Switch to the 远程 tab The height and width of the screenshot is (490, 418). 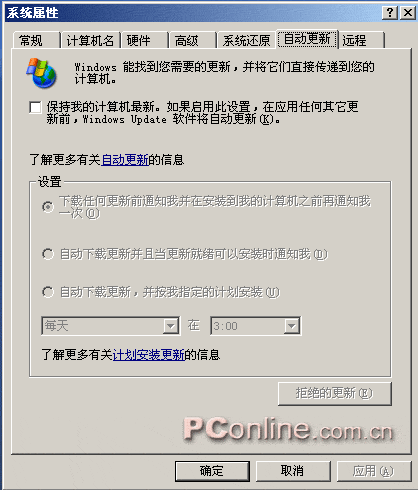tap(362, 41)
